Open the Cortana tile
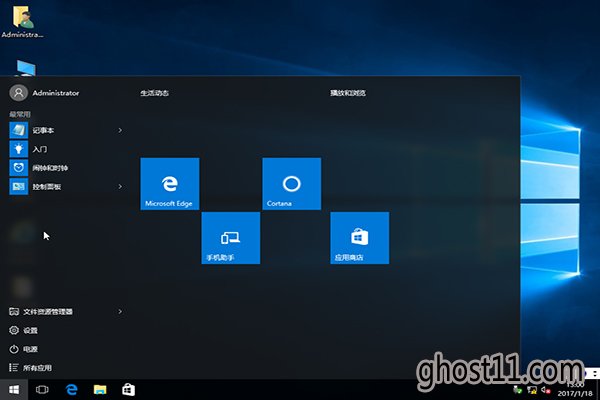This screenshot has height=400, width=600. (x=292, y=184)
